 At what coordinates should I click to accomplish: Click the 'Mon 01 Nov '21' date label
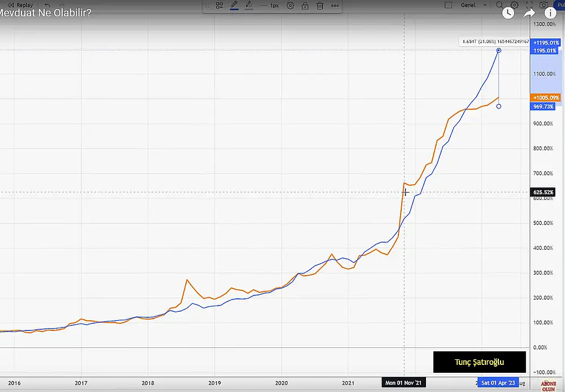pos(403,382)
